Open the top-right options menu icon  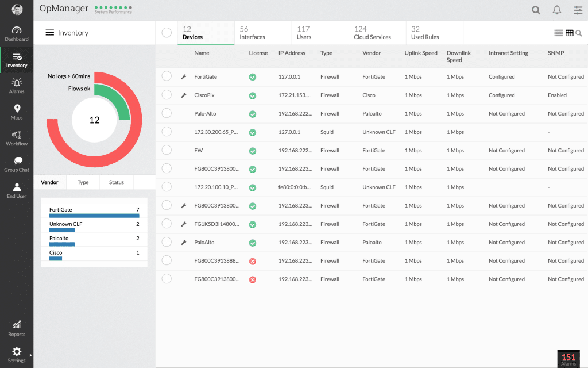tap(578, 10)
